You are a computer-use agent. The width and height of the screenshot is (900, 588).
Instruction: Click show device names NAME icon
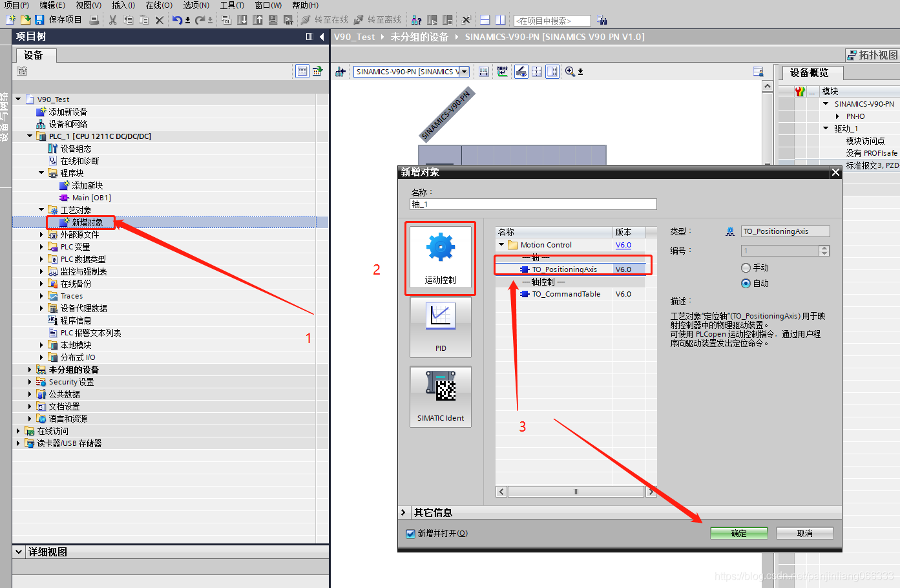point(502,72)
